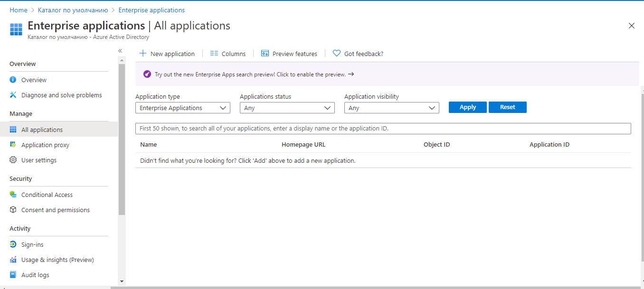Screen dimensions: 644x289
Task: Open Diagnose and solve problems tools icon
Action: 13,95
